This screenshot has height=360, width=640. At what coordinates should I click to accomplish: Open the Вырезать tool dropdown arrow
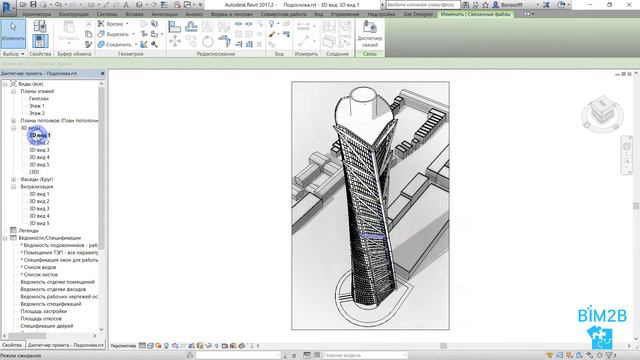133,34
